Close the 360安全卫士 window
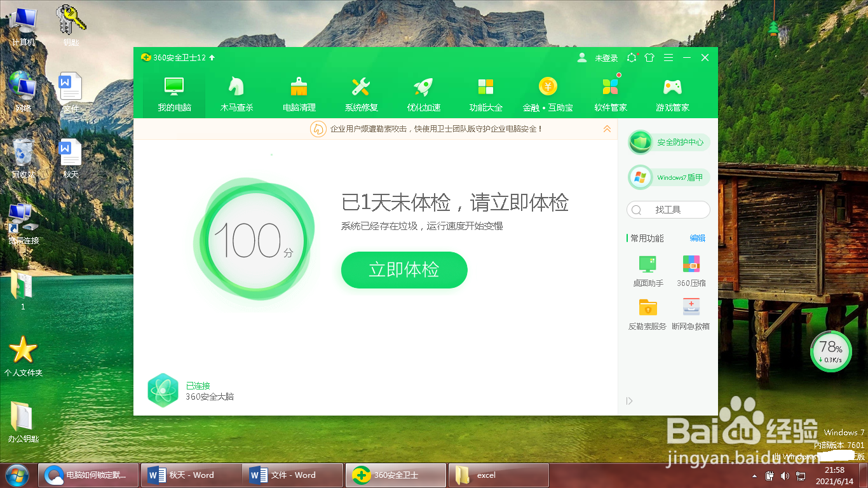This screenshot has height=488, width=868. tap(705, 57)
